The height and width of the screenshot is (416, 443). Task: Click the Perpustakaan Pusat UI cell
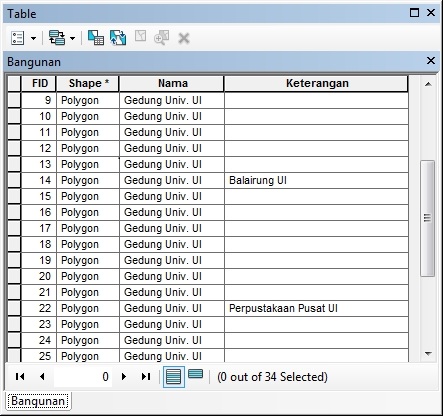(316, 308)
